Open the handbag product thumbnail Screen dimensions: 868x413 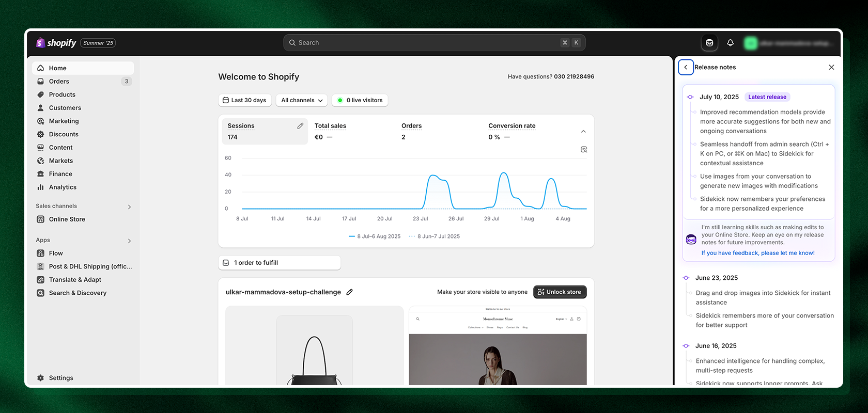(x=315, y=345)
